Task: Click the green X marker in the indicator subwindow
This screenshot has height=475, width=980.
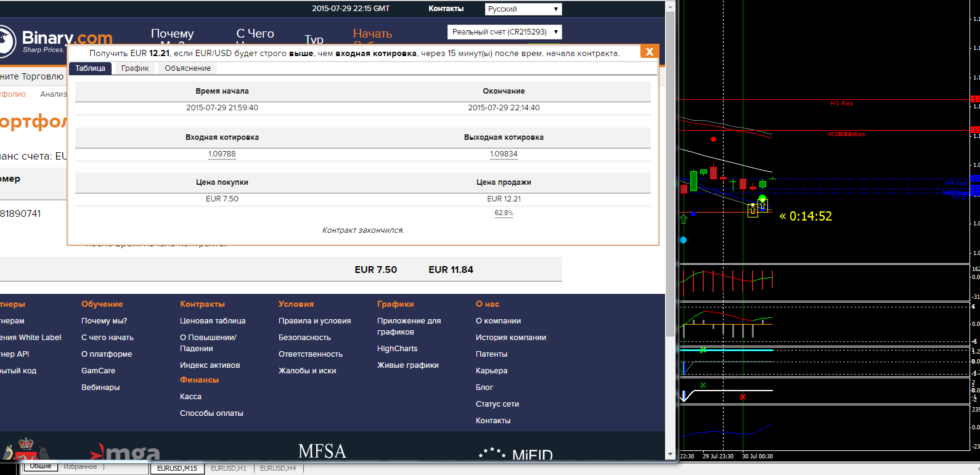Action: [x=703, y=386]
